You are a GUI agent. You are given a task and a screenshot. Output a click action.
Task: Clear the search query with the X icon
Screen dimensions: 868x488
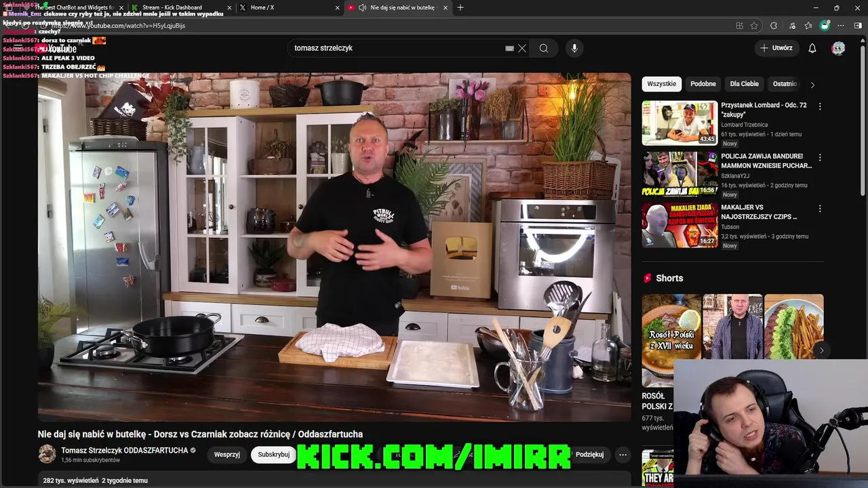522,48
